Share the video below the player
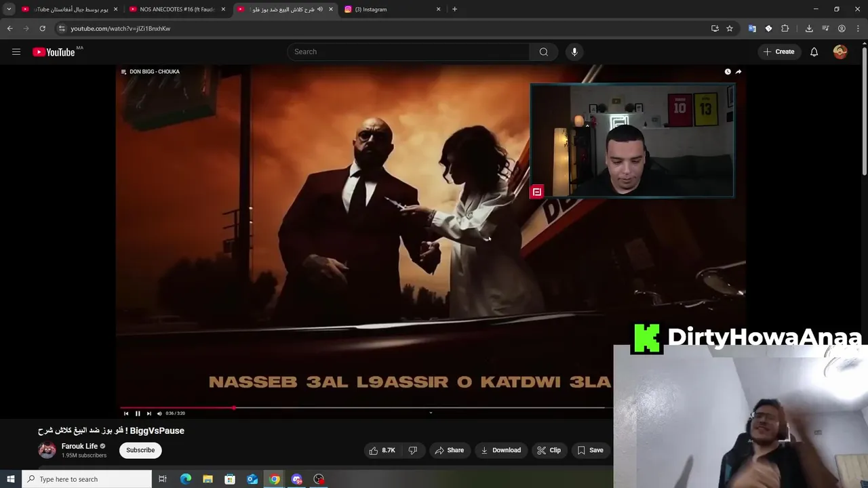Image resolution: width=868 pixels, height=488 pixels. click(x=450, y=450)
